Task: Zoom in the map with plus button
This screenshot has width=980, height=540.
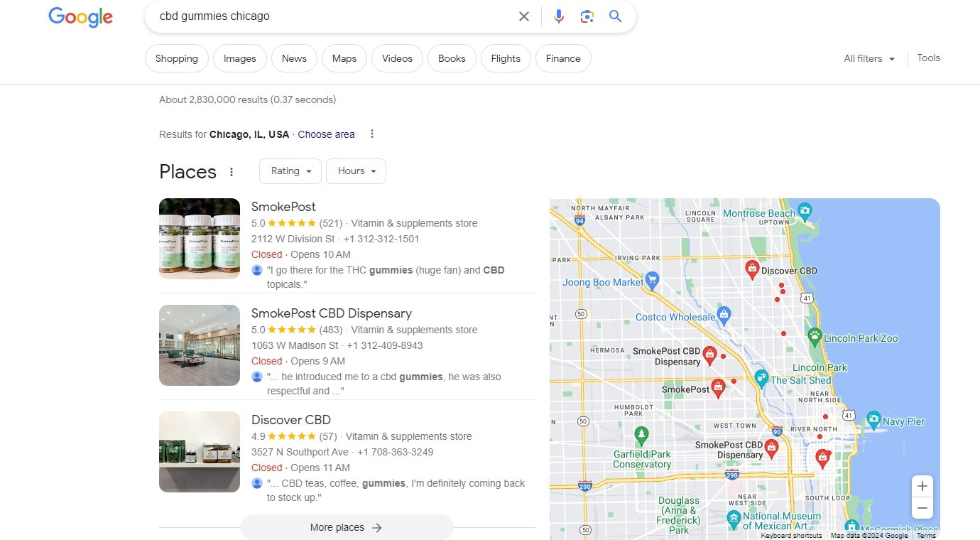Action: [x=922, y=487]
